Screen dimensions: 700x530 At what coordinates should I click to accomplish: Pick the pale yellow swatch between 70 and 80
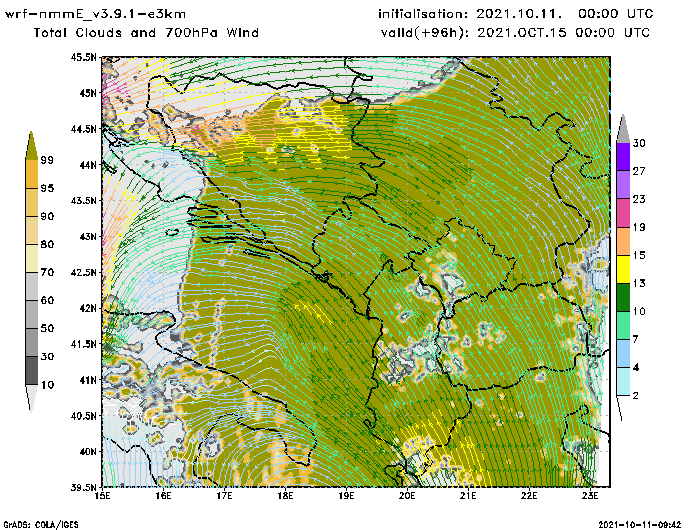(31, 259)
